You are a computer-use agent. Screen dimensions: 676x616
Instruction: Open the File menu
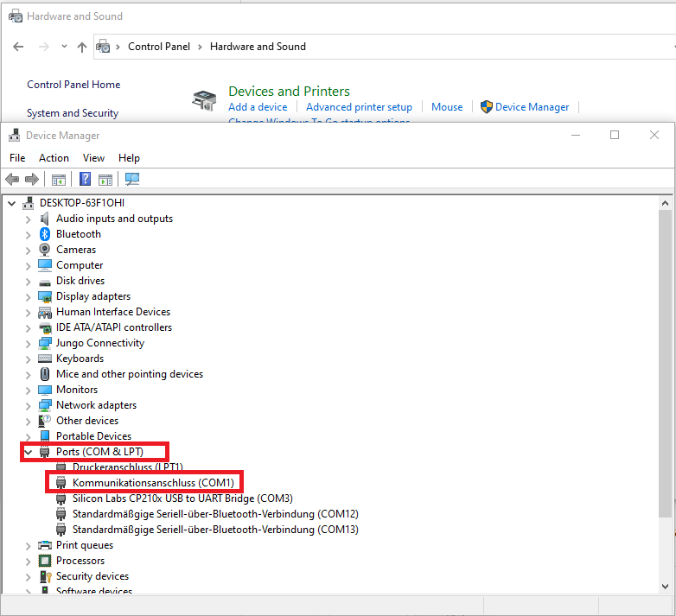pyautogui.click(x=17, y=158)
